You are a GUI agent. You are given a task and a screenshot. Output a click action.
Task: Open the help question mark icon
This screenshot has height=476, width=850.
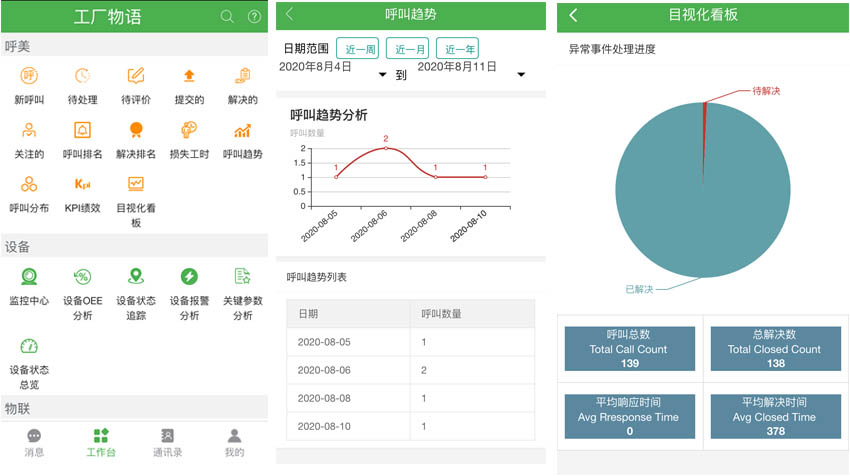pos(254,16)
